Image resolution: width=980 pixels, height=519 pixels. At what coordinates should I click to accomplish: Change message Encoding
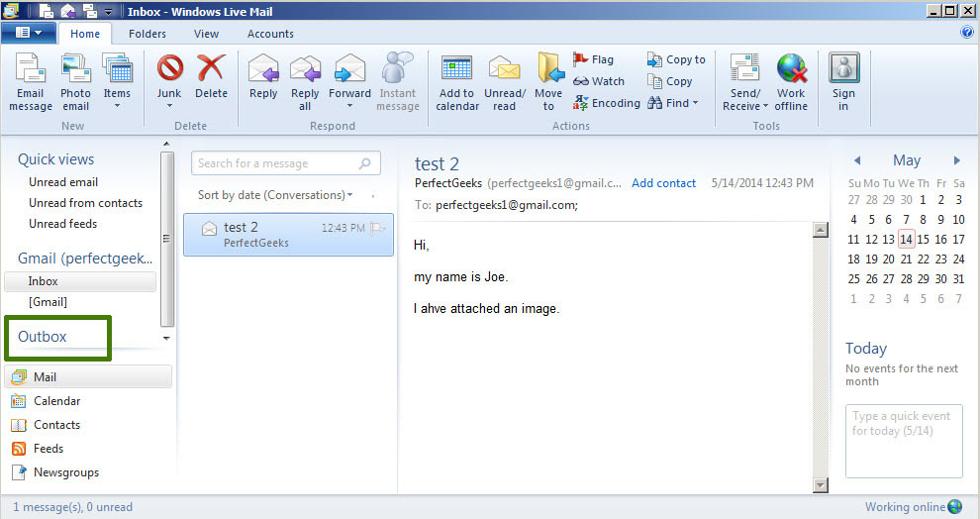606,103
